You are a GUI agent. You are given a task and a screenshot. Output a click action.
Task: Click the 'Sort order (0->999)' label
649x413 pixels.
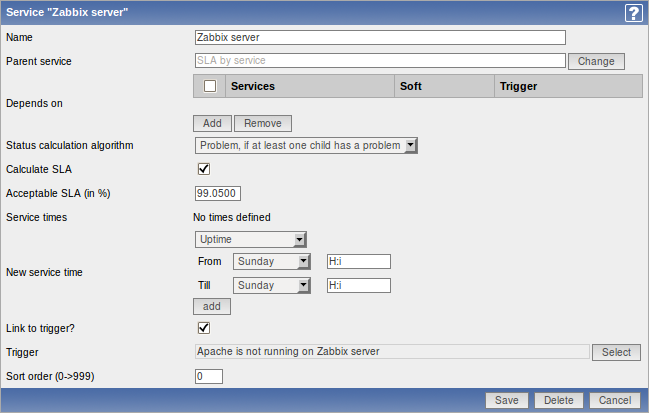pyautogui.click(x=50, y=376)
